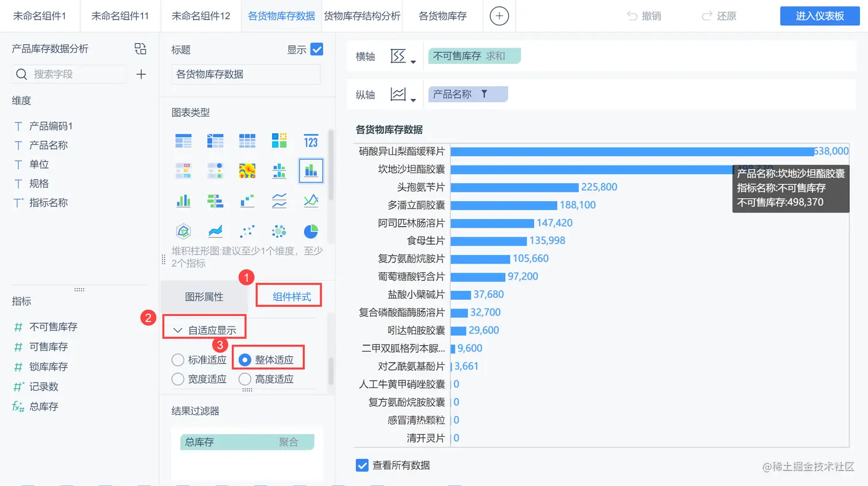Click the 总库存 pill in 结果过滤器
Image resolution: width=868 pixels, height=486 pixels.
[x=246, y=442]
